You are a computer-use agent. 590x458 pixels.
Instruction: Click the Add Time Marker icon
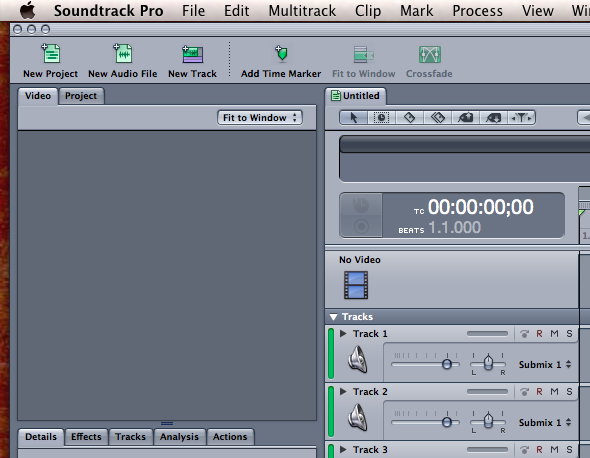[281, 53]
